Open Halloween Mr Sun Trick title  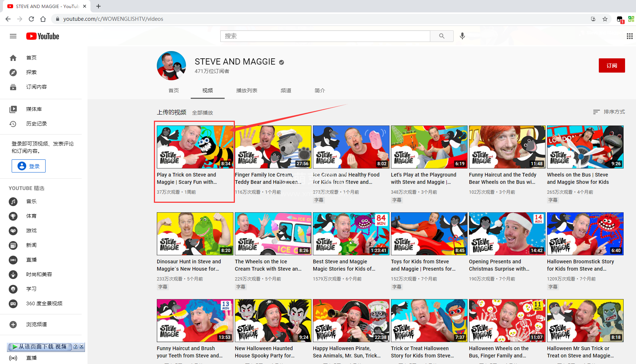[580, 352]
